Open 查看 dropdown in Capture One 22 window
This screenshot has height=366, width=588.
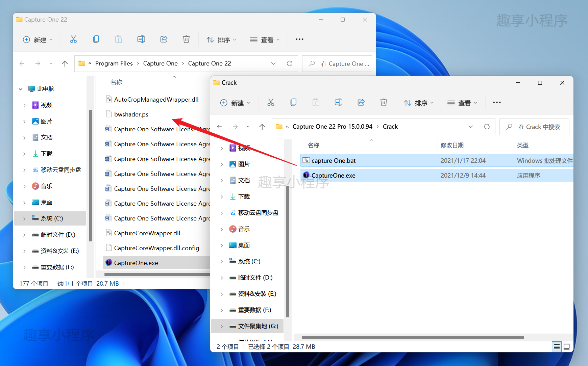(x=265, y=40)
